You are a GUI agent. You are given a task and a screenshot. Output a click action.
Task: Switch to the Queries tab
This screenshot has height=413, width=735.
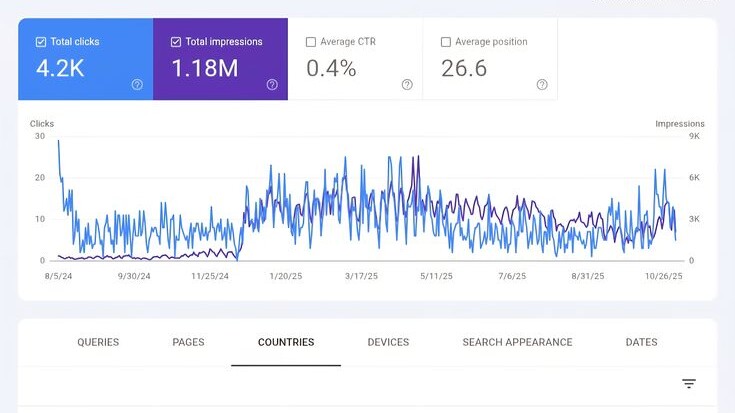[98, 342]
